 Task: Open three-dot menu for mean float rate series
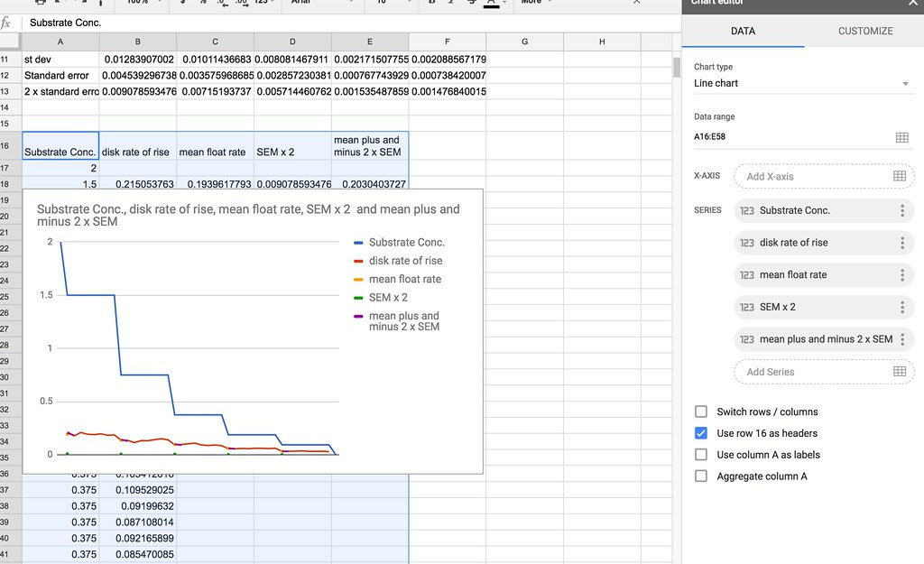[x=901, y=275]
